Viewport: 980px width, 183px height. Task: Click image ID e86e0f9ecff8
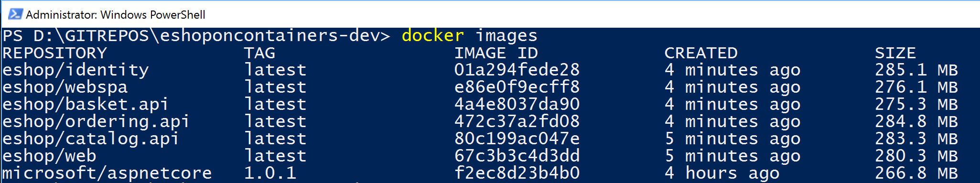pyautogui.click(x=517, y=87)
